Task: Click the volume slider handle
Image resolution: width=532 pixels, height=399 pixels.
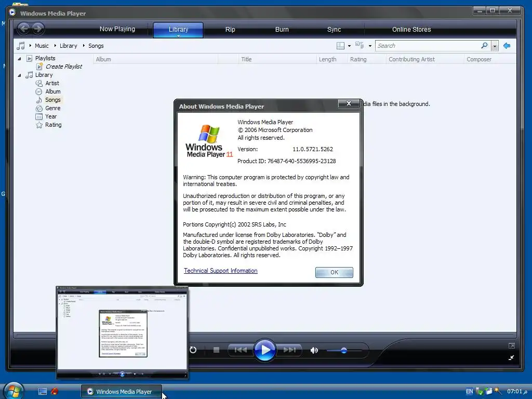Action: [x=344, y=350]
